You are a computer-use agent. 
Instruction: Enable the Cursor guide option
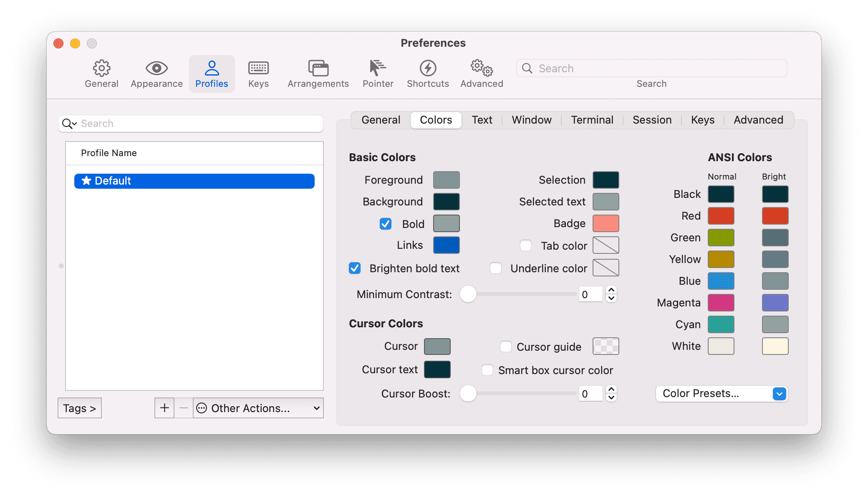tap(505, 347)
